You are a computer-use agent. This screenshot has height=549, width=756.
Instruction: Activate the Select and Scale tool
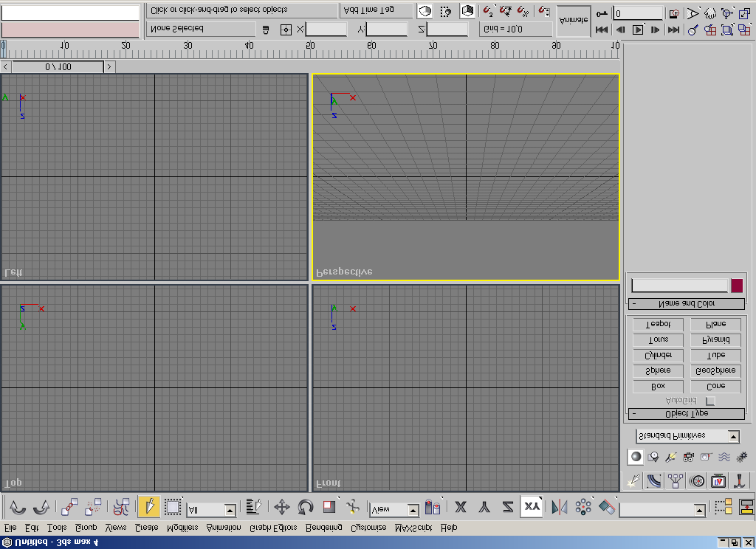(329, 507)
